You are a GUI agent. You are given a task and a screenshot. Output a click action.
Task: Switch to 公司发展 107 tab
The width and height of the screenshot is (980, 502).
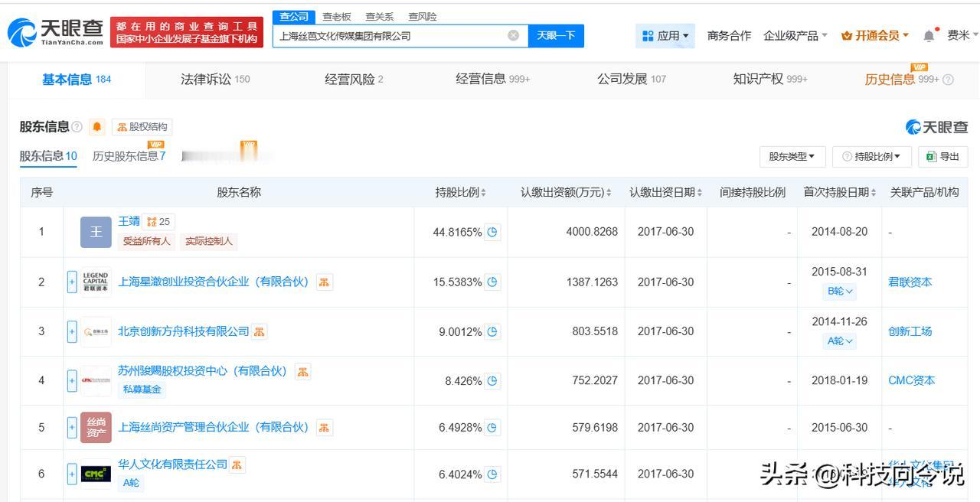point(632,80)
